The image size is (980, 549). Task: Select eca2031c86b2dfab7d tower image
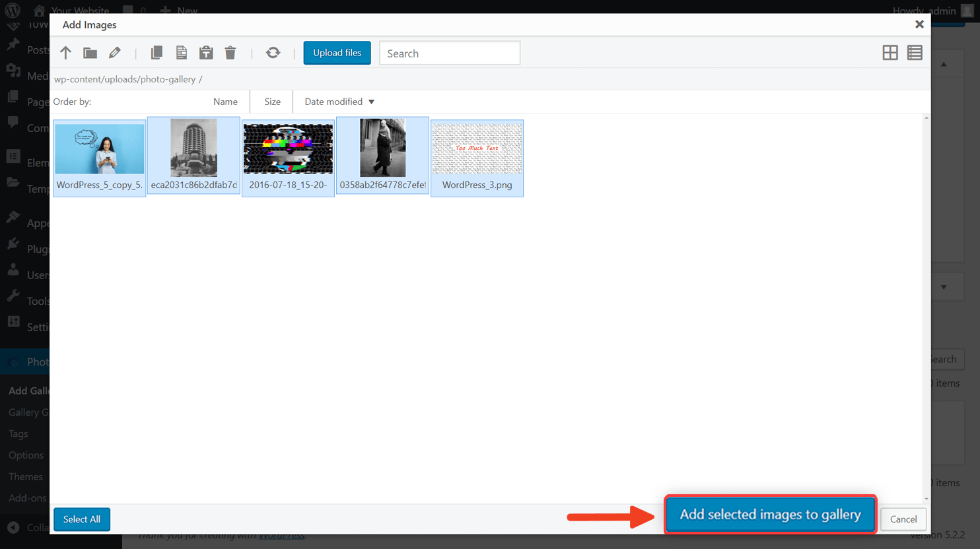[193, 156]
